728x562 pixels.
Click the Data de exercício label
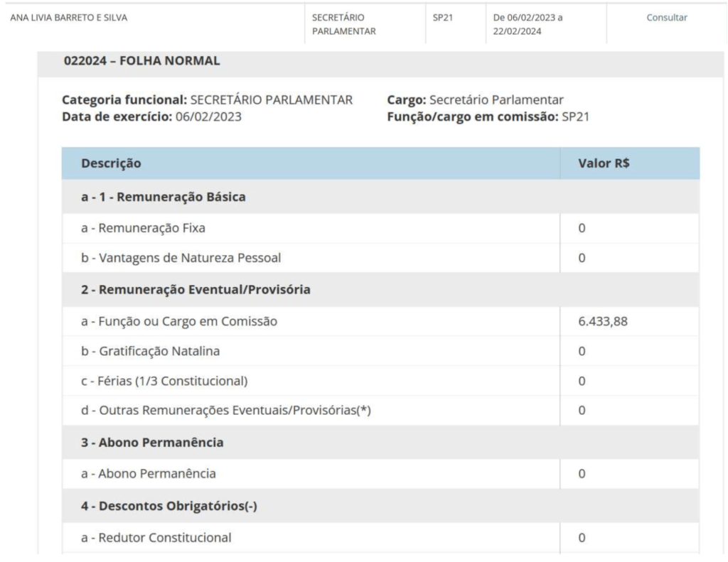(117, 117)
